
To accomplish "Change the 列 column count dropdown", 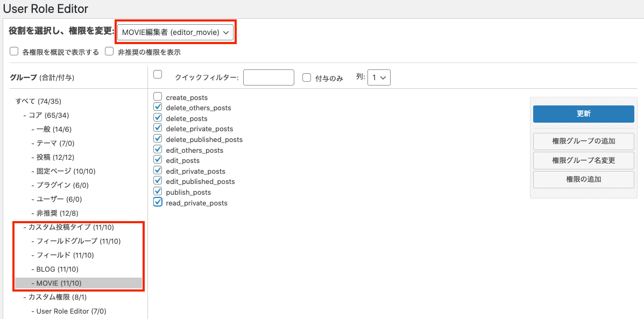I will click(x=379, y=77).
